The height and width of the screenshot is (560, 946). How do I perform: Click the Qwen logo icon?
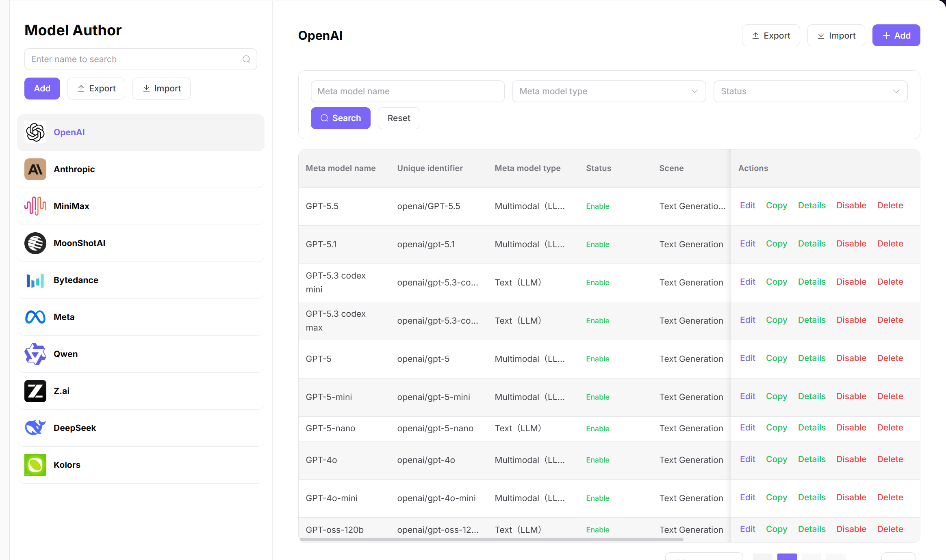[x=35, y=354]
